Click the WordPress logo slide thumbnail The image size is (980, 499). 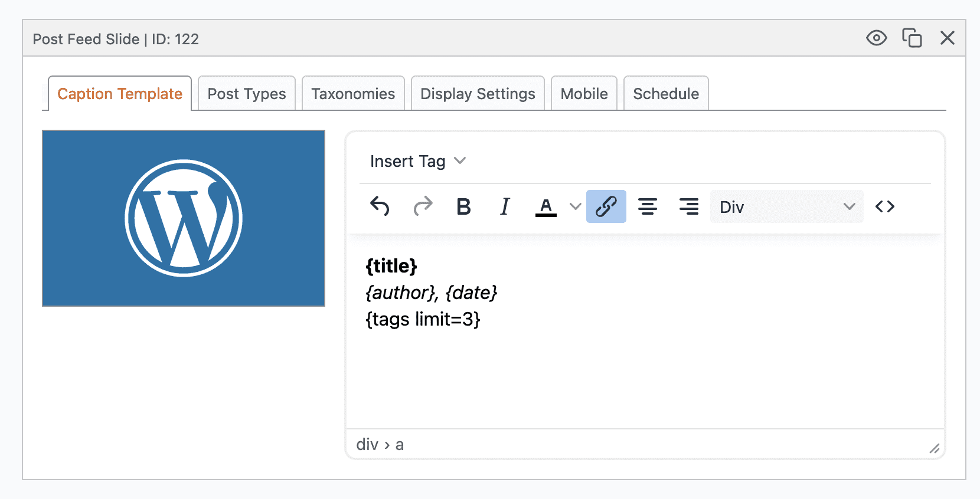(x=184, y=218)
